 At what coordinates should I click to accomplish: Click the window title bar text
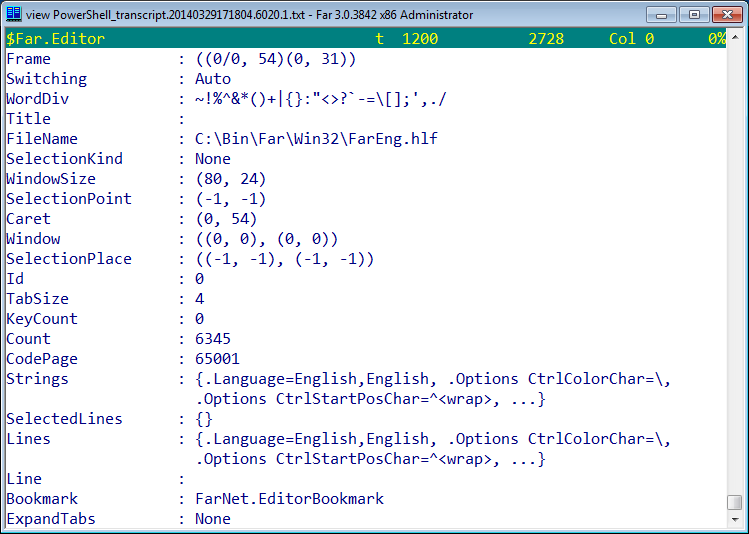pos(249,15)
